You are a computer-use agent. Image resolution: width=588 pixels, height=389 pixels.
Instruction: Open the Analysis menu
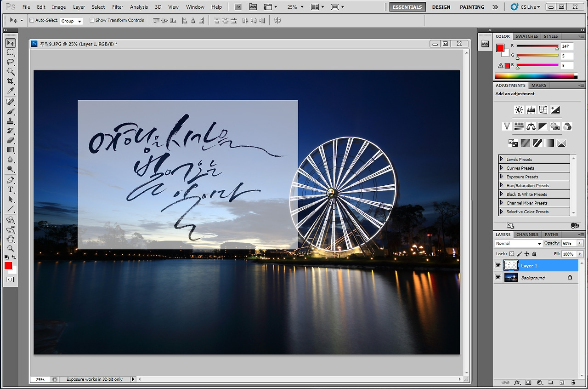[x=139, y=7]
